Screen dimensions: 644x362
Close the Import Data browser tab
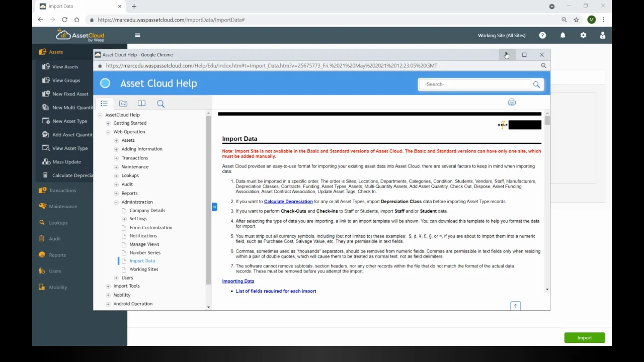120,6
